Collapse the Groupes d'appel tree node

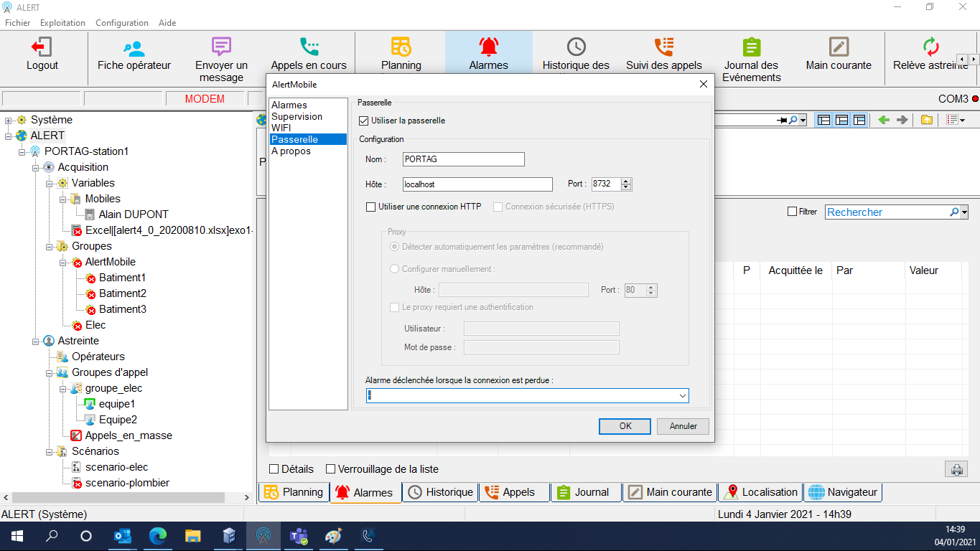(49, 372)
